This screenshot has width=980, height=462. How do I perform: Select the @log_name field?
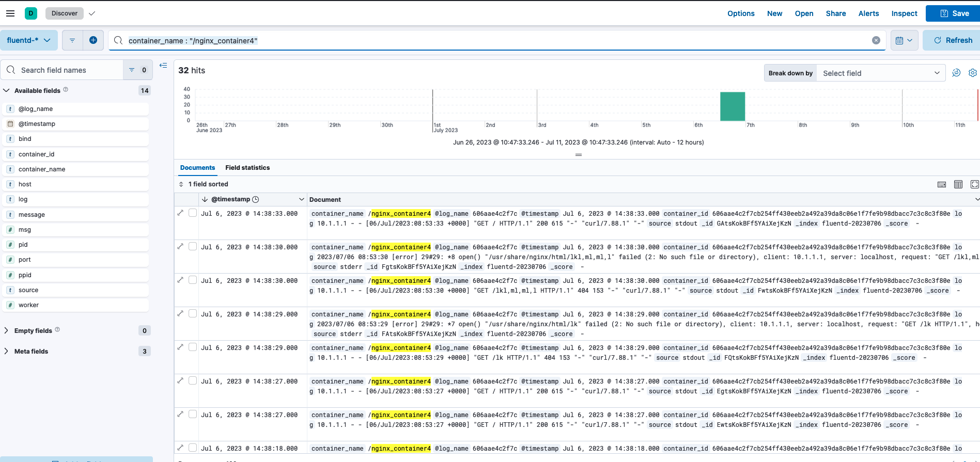click(x=76, y=109)
